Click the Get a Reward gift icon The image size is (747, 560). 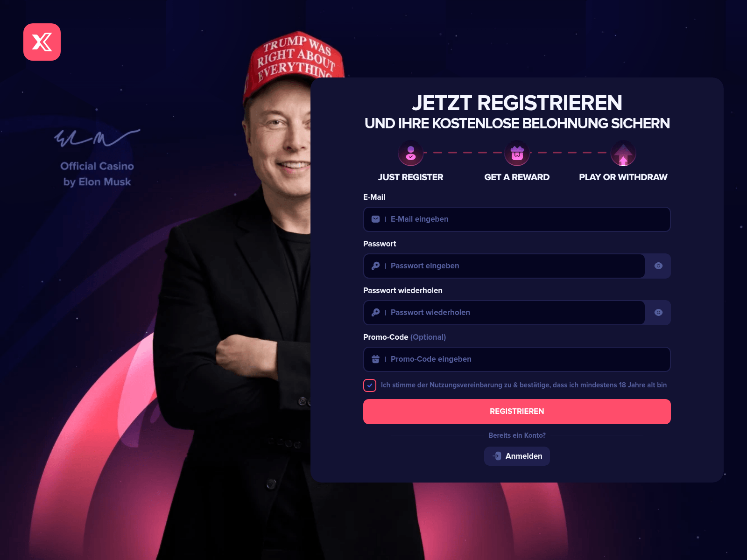pos(517,153)
